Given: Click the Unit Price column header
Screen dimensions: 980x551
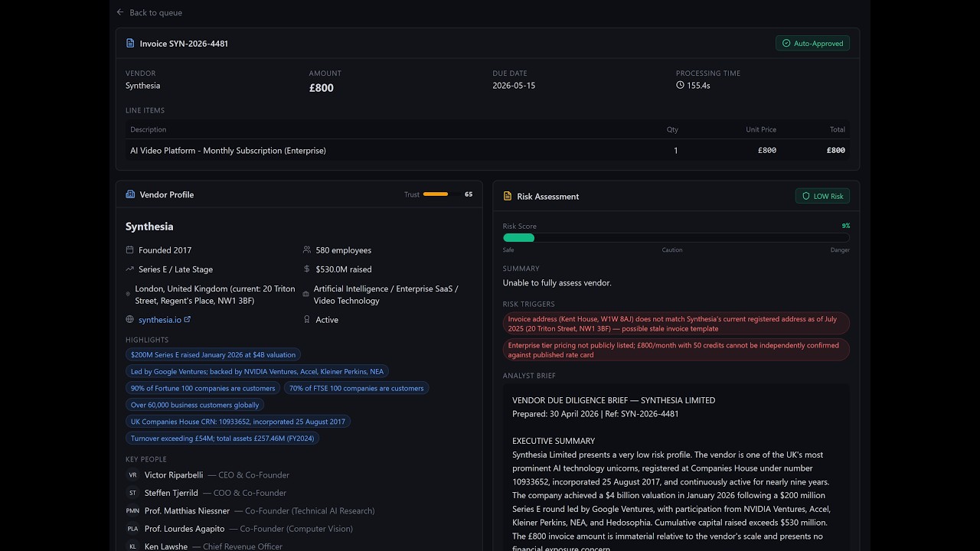Looking at the screenshot, I should [x=761, y=129].
